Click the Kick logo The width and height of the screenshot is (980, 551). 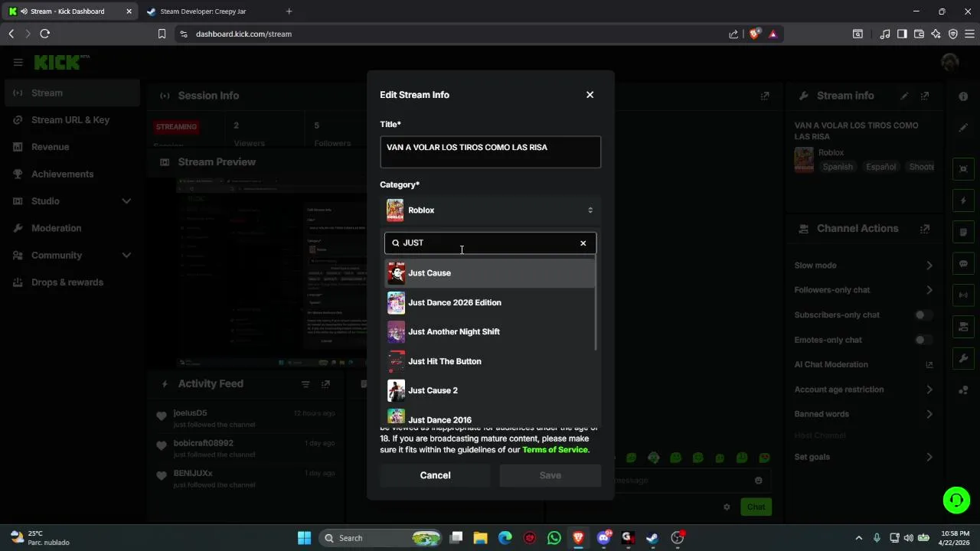pos(60,62)
